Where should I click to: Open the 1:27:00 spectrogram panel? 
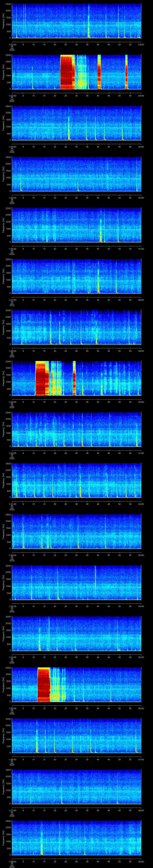(x=76, y=276)
